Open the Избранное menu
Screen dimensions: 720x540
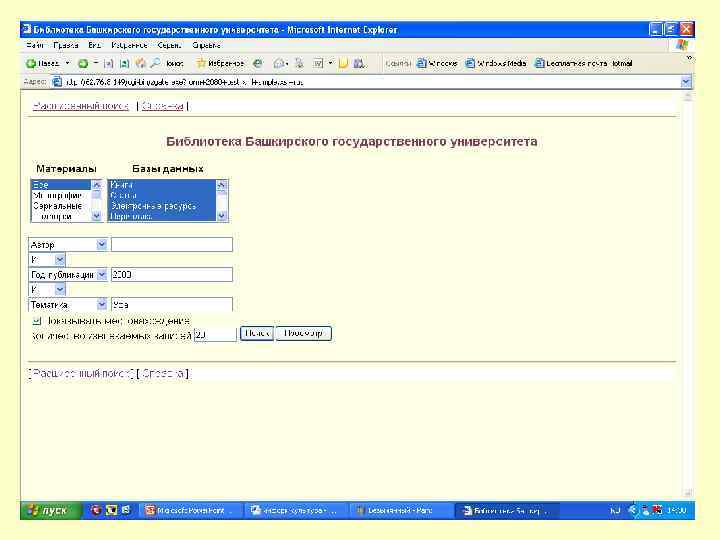coord(129,45)
